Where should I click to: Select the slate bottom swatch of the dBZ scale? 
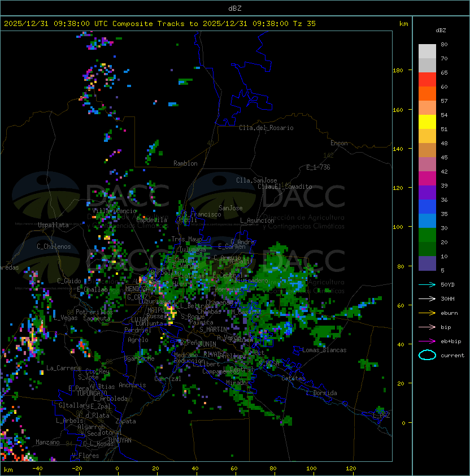(427, 263)
